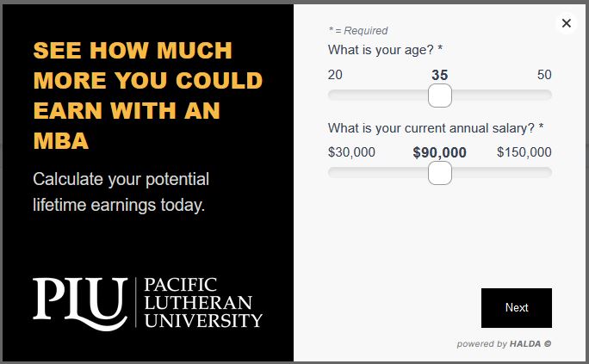Click the age slider handle

click(440, 96)
